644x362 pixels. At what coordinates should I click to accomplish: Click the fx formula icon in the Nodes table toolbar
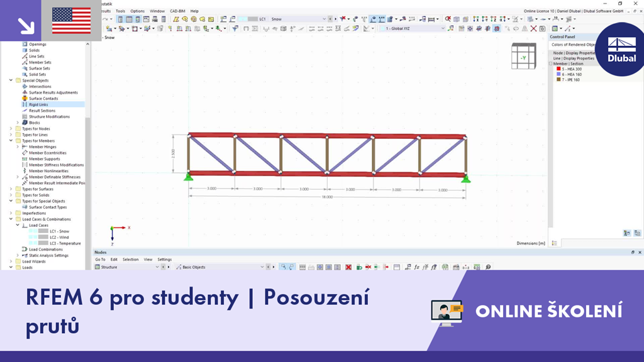416,267
